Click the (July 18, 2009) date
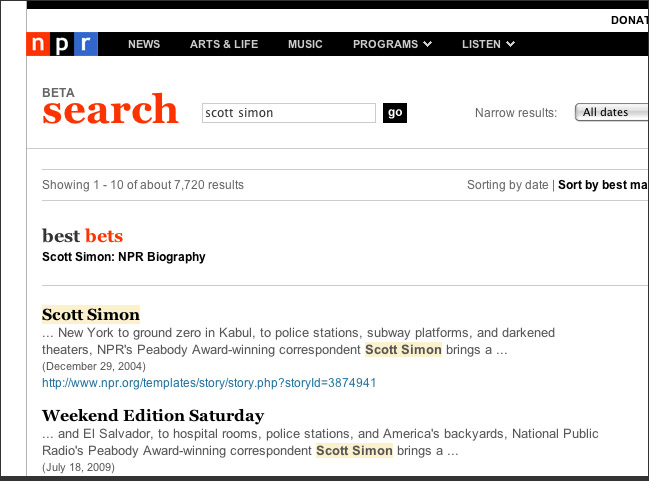 click(x=78, y=467)
